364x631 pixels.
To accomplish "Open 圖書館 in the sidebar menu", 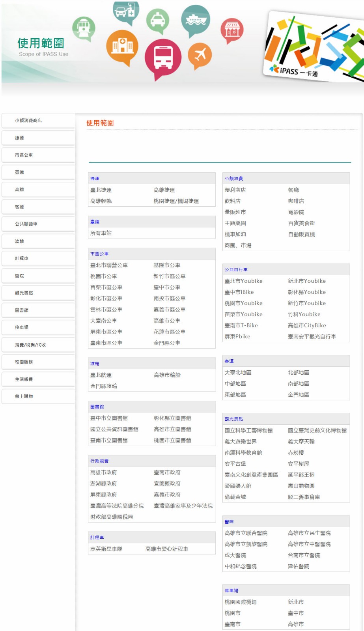I will tap(38, 310).
